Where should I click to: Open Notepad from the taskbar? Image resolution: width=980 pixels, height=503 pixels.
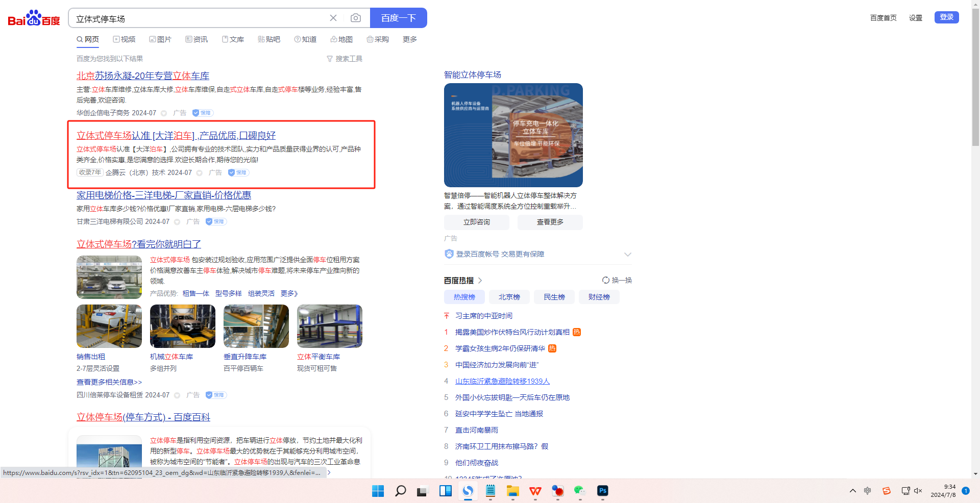491,491
